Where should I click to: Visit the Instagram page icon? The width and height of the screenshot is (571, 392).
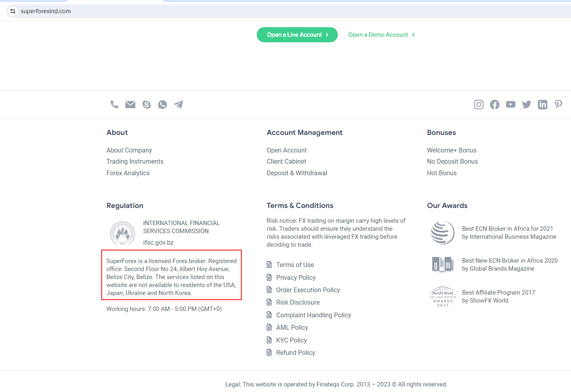(x=479, y=105)
